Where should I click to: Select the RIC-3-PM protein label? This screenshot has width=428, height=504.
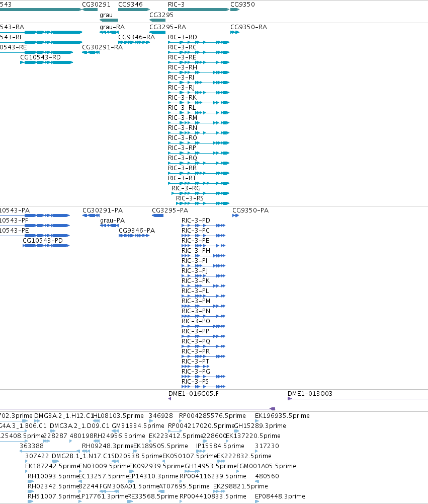click(x=196, y=301)
